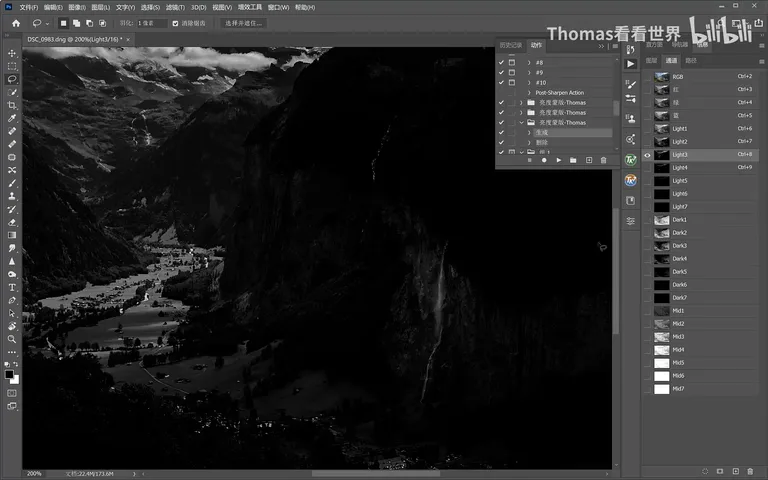Select the Crop tool
The width and height of the screenshot is (768, 480).
12,105
